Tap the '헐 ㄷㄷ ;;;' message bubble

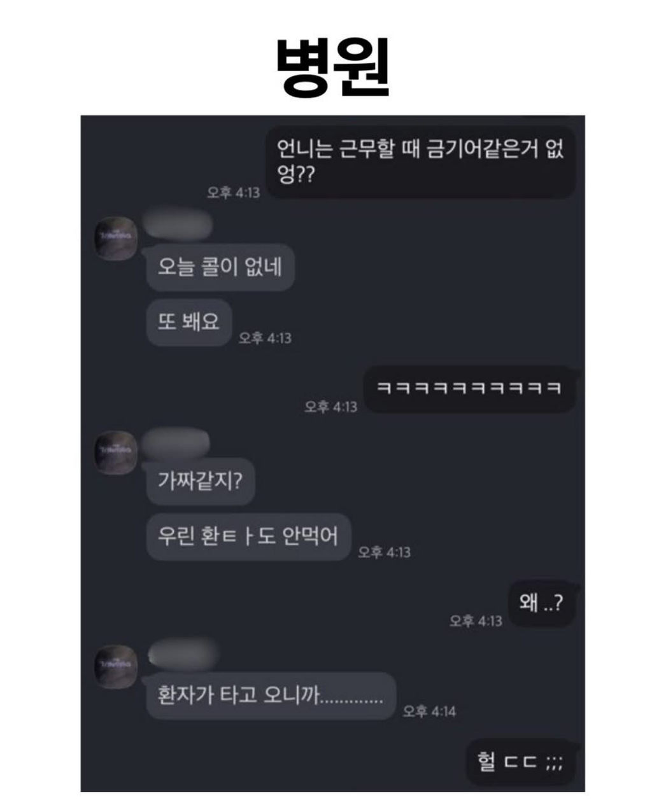[x=521, y=762]
